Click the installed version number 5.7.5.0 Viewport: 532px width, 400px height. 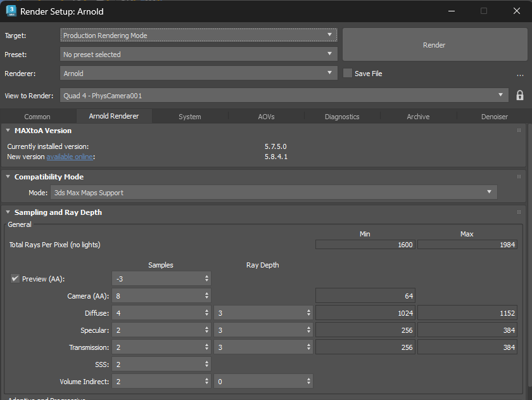[275, 146]
